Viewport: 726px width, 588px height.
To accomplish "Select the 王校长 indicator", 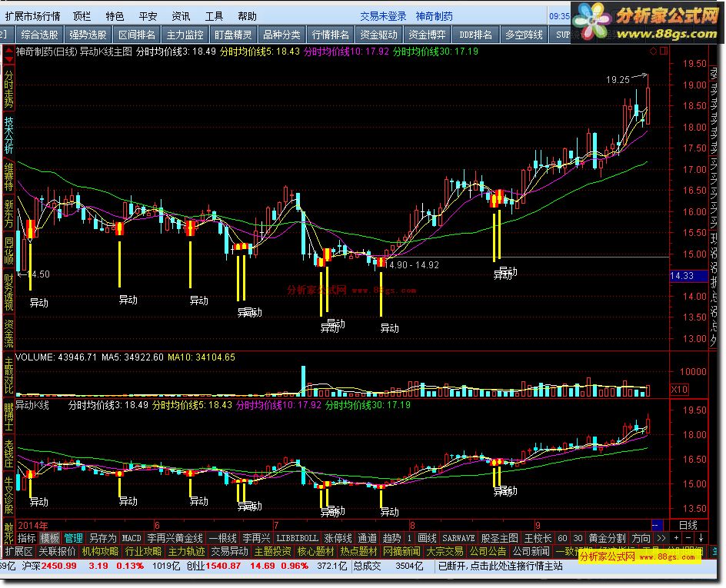I will point(538,538).
